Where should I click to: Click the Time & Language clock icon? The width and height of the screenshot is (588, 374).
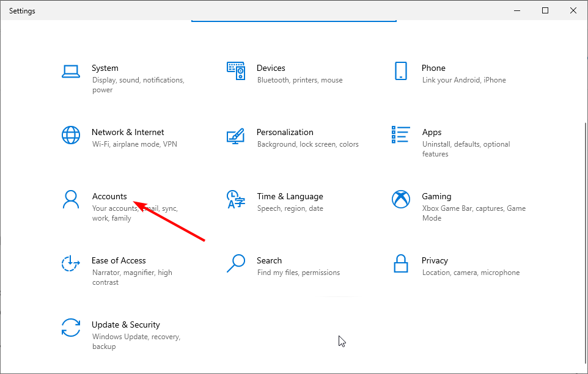pyautogui.click(x=236, y=199)
